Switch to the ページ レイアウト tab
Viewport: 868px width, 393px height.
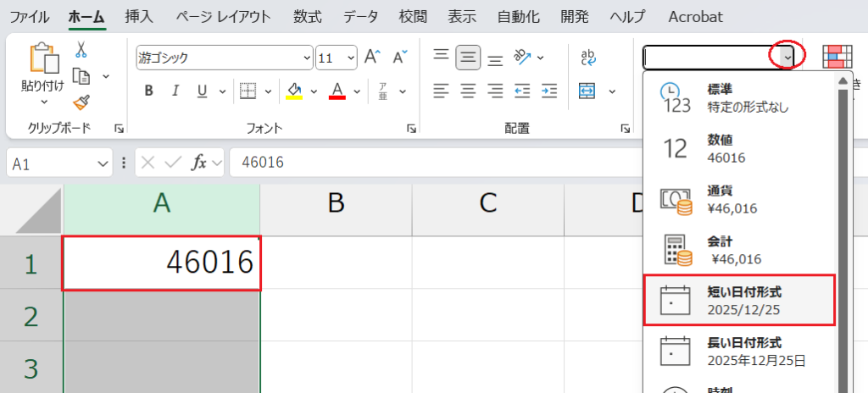tap(224, 17)
